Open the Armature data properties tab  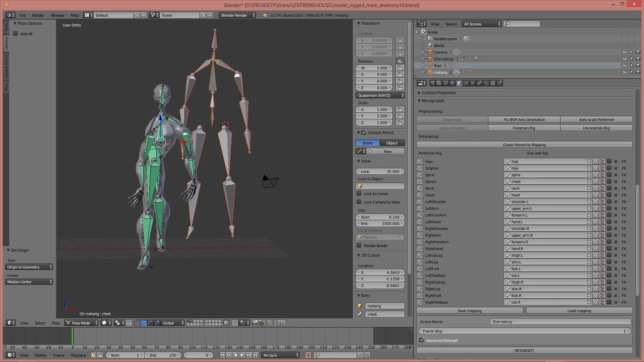tap(473, 83)
